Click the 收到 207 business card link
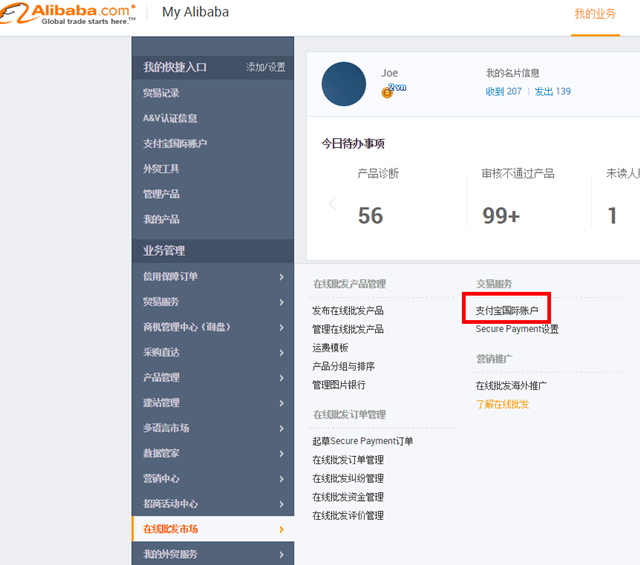Image resolution: width=640 pixels, height=565 pixels. tap(504, 91)
